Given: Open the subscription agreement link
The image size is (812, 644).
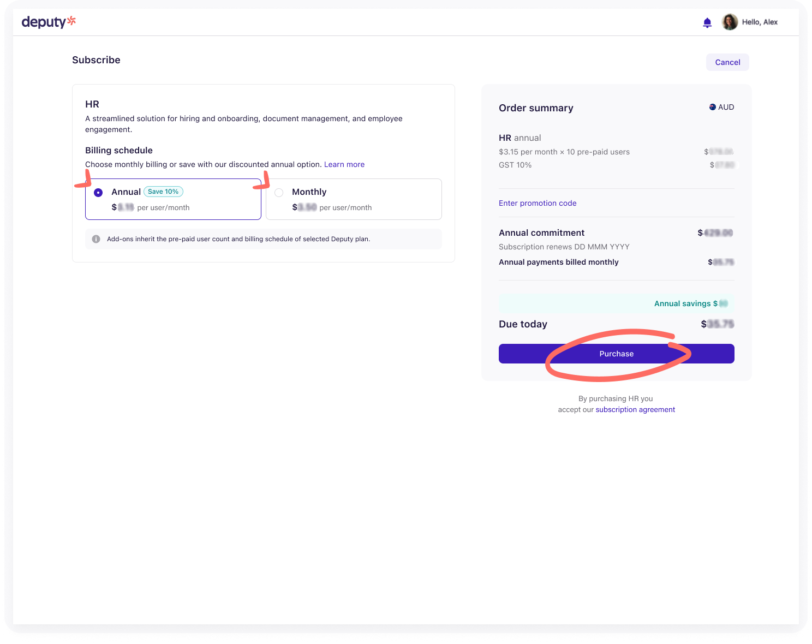Looking at the screenshot, I should coord(635,409).
